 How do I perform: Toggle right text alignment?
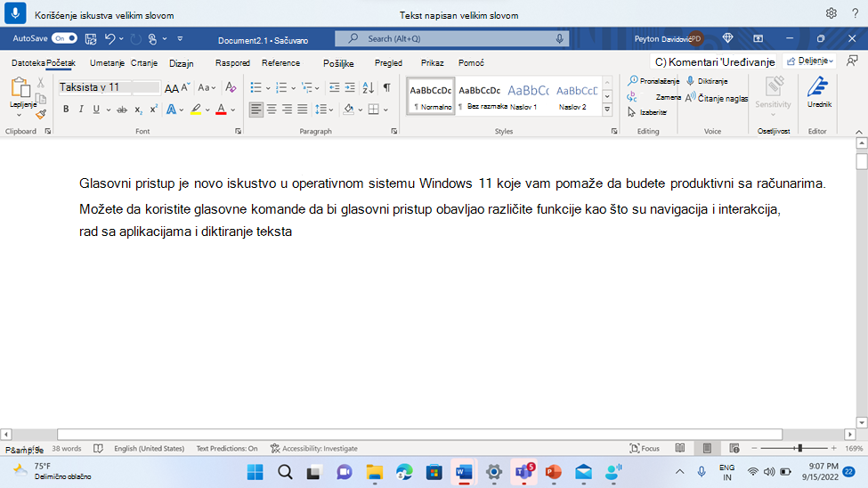[x=287, y=110]
